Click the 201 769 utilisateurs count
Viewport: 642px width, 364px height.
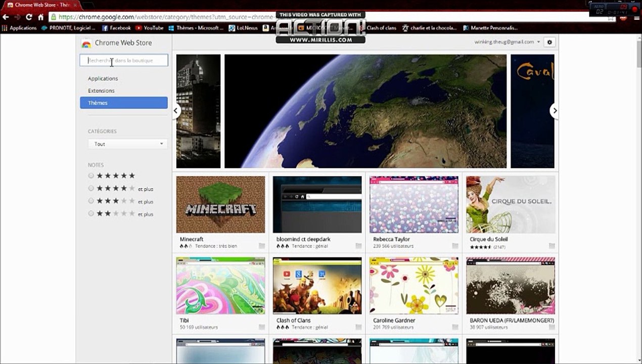point(393,328)
